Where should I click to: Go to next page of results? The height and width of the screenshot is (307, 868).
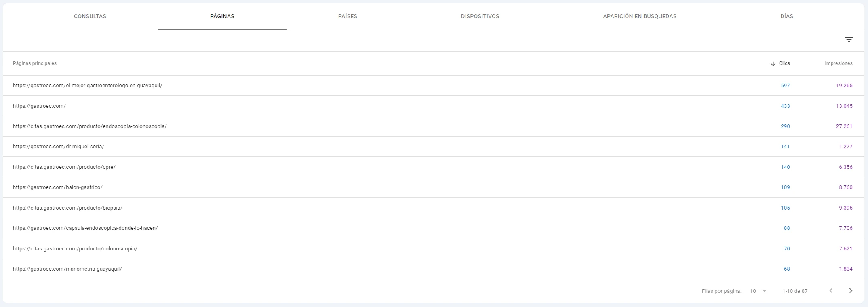(x=851, y=291)
